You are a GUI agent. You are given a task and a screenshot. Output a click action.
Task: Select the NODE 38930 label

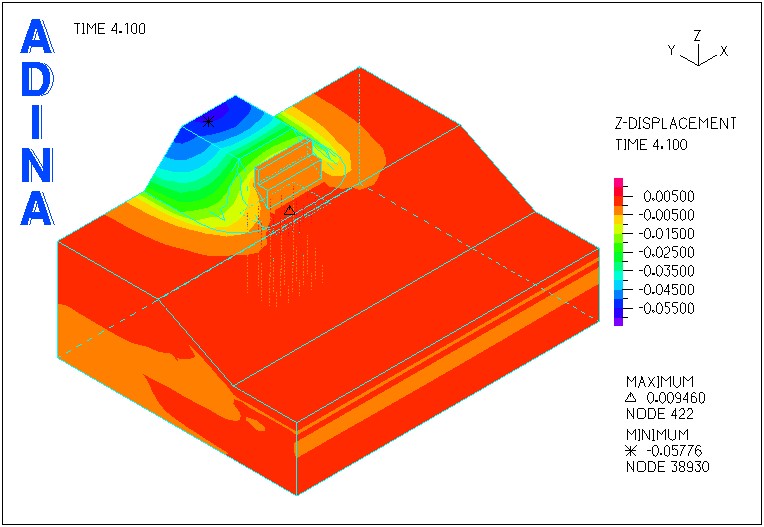(x=661, y=466)
